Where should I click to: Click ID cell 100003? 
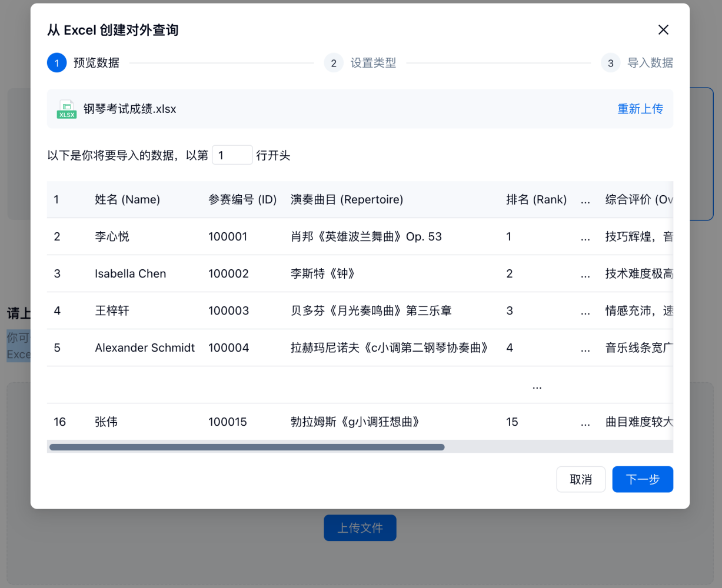(228, 310)
